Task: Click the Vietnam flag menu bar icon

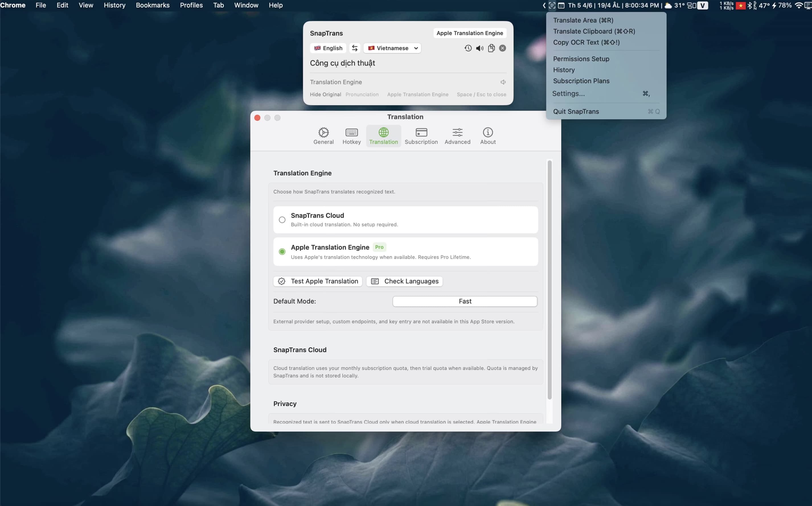Action: point(740,5)
